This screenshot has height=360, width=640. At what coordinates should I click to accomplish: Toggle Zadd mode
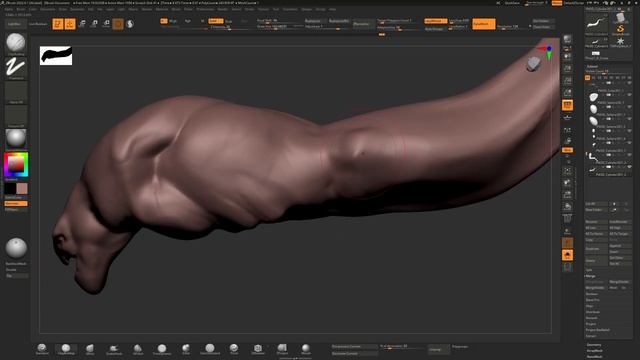[216, 21]
